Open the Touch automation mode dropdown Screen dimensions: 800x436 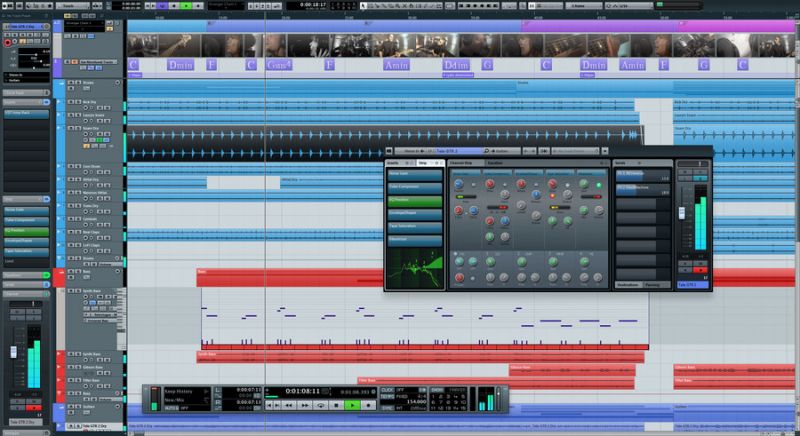(72, 6)
